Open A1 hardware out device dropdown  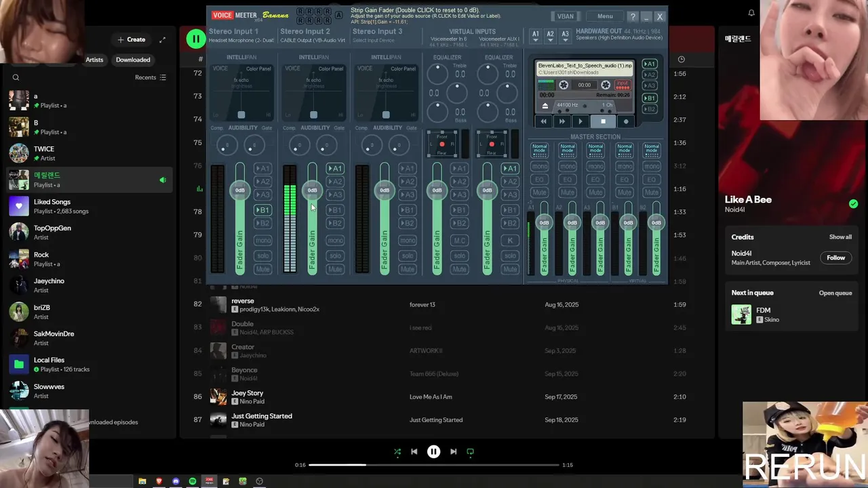point(536,35)
